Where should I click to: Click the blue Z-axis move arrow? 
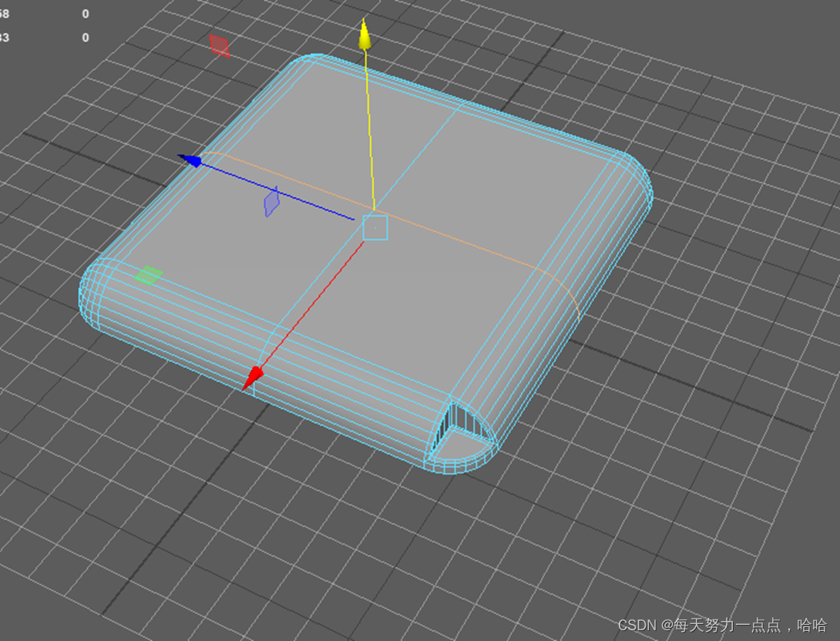190,160
